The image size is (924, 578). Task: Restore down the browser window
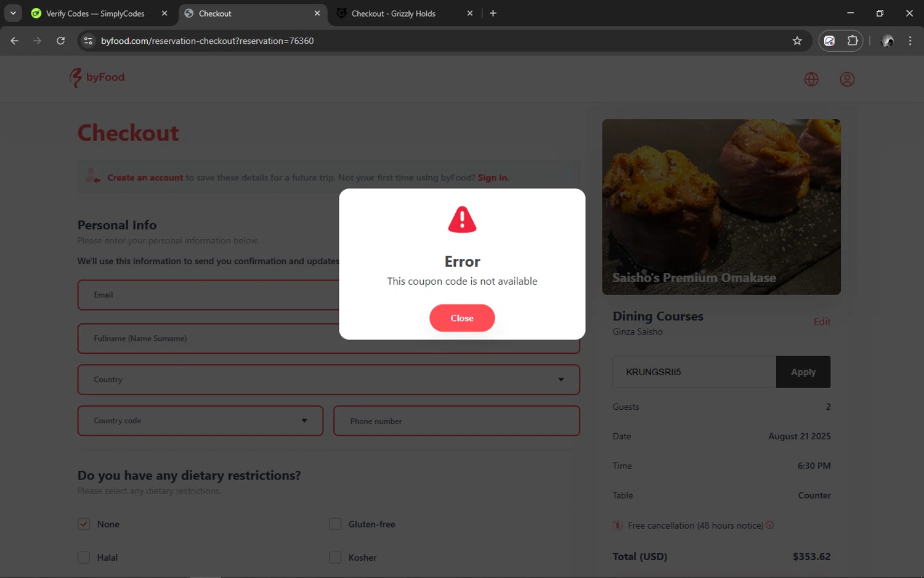[x=880, y=13]
